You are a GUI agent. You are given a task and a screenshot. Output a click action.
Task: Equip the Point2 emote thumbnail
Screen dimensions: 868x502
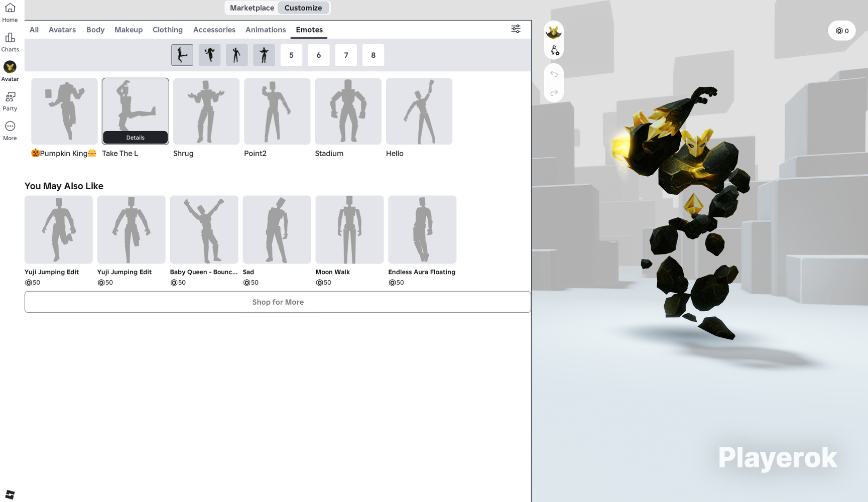277,111
